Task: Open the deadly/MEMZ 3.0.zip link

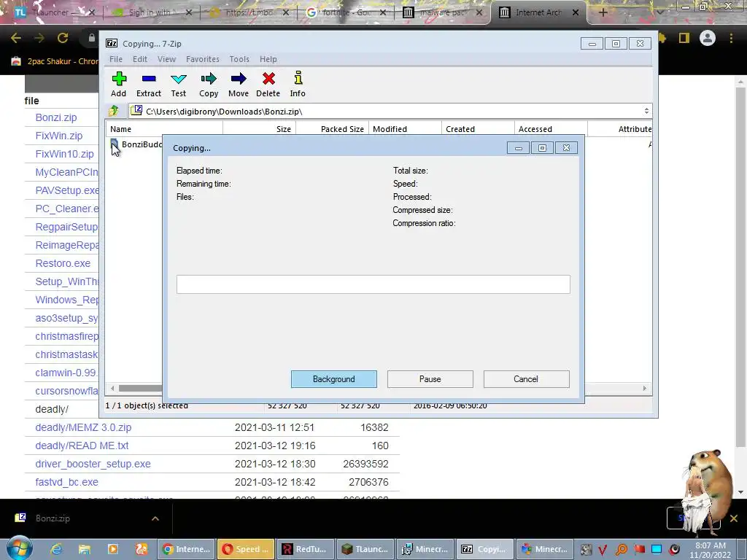Action: (x=83, y=427)
